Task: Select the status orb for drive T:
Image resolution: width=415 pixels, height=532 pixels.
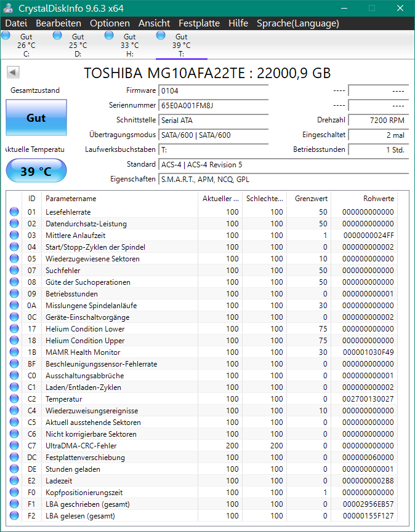Action: pos(161,35)
